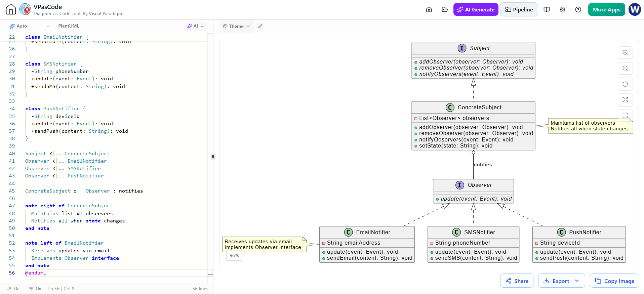
Task: Click the help question mark icon
Action: coord(578,9)
